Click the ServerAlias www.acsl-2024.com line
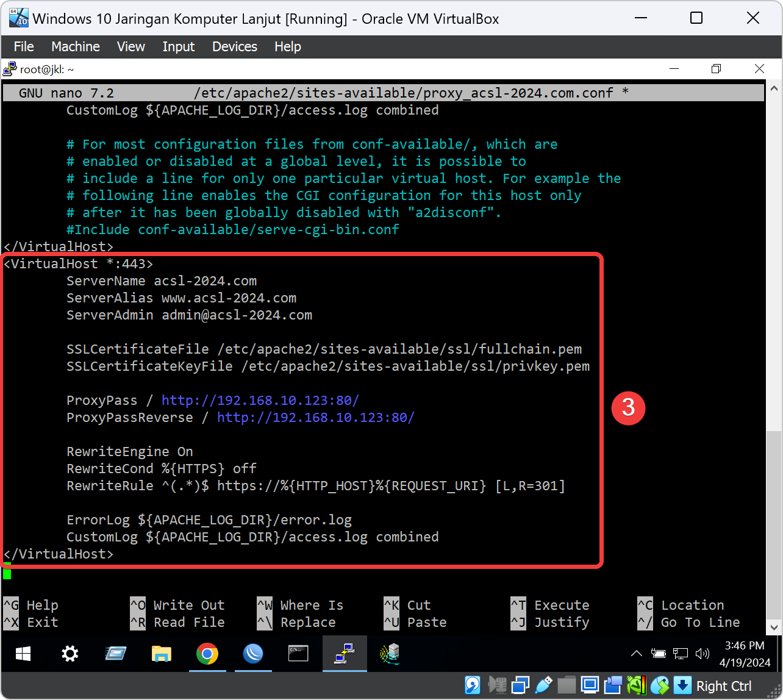Viewport: 783px width, 700px height. (x=182, y=298)
